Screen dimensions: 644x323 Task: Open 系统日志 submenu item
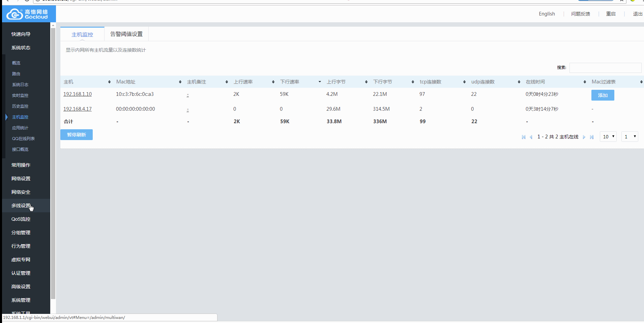(20, 85)
